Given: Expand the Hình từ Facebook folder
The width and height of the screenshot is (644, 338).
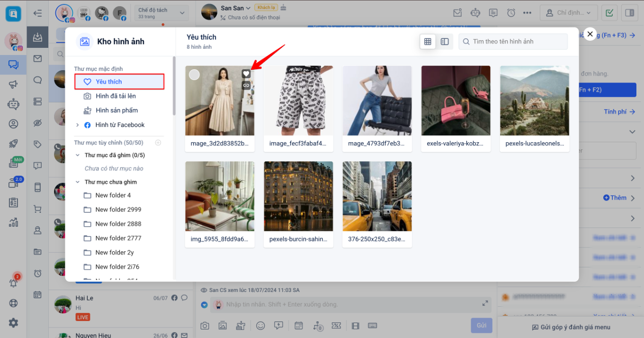Looking at the screenshot, I should [x=78, y=125].
